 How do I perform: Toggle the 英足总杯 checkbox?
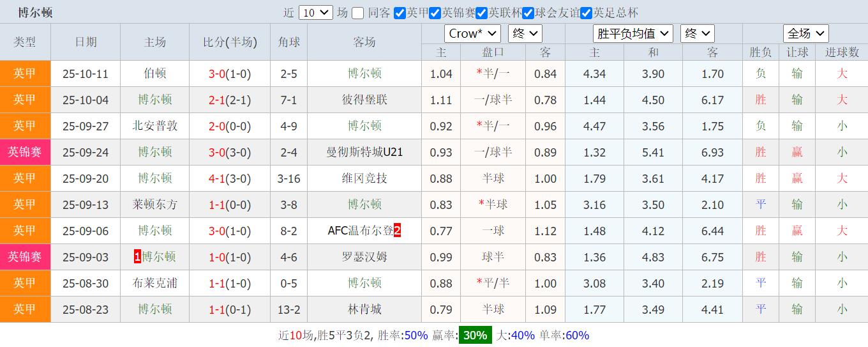pos(586,13)
